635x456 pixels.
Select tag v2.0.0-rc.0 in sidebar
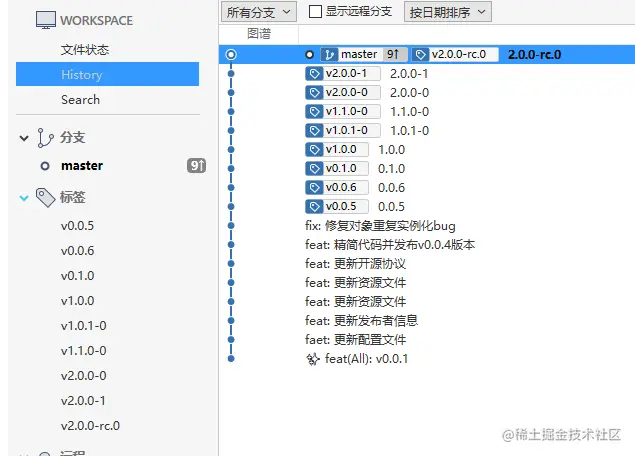pyautogui.click(x=90, y=426)
